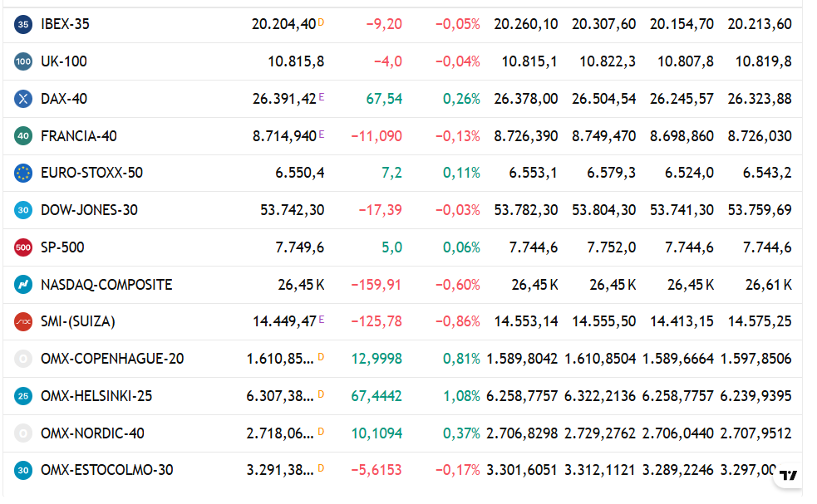Open the OMX-NORDIC-40 index name
Image resolution: width=817 pixels, height=504 pixels.
92,433
